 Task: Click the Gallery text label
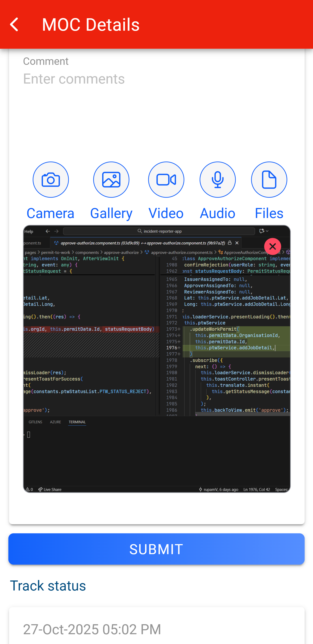(x=111, y=213)
